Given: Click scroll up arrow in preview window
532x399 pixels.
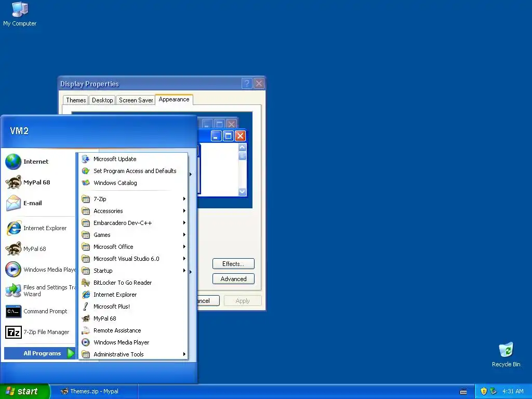Looking at the screenshot, I should (x=242, y=147).
